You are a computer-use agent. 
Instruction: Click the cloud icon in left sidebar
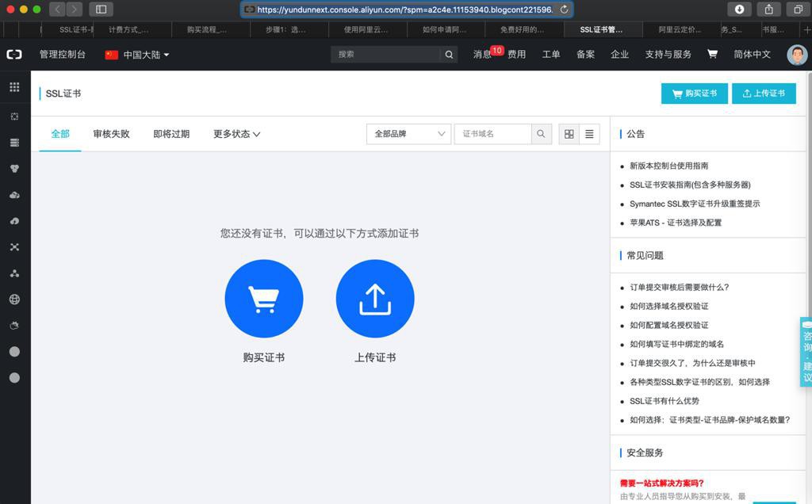tap(14, 195)
